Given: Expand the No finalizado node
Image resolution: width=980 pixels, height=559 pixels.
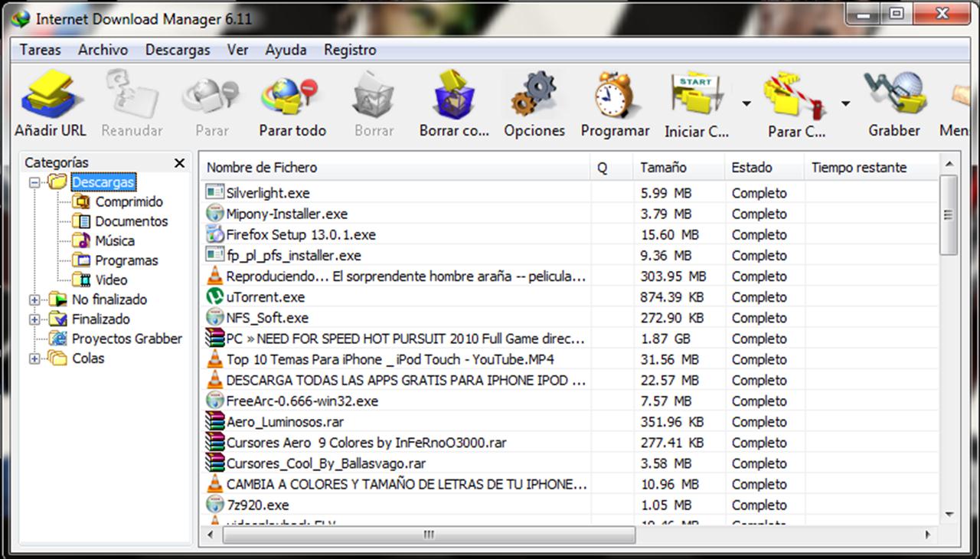Looking at the screenshot, I should [x=34, y=299].
